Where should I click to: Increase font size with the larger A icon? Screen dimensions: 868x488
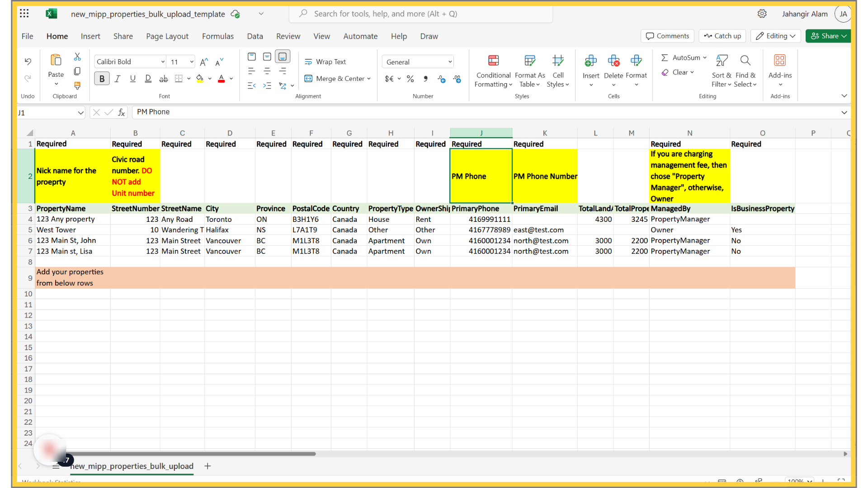(x=204, y=62)
